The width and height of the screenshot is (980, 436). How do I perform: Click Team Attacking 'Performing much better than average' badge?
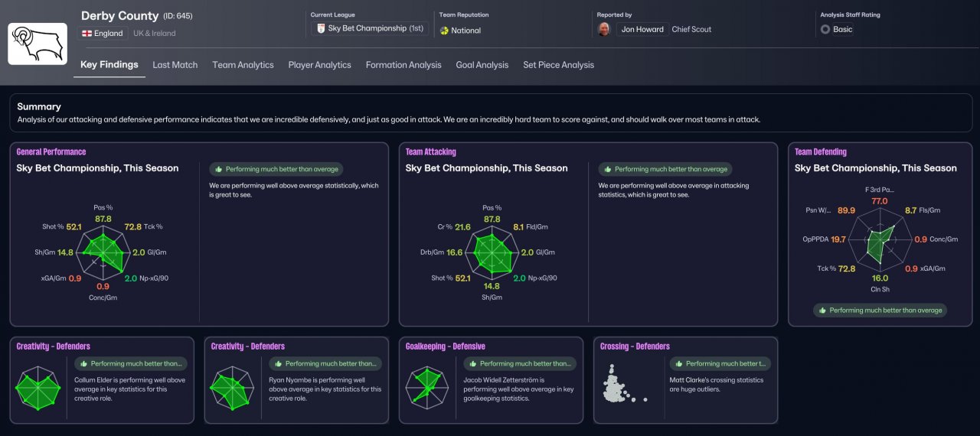pos(665,169)
